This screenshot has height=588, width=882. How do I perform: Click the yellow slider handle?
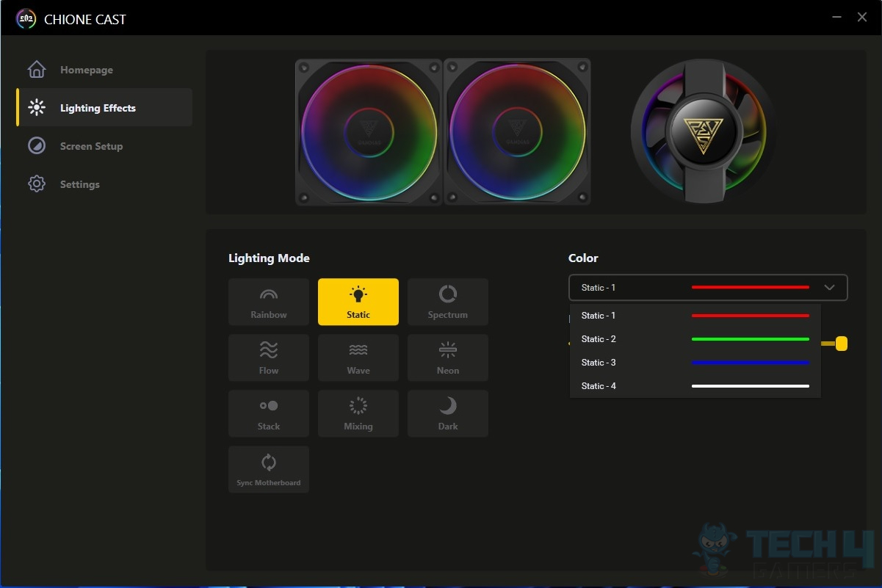point(842,344)
